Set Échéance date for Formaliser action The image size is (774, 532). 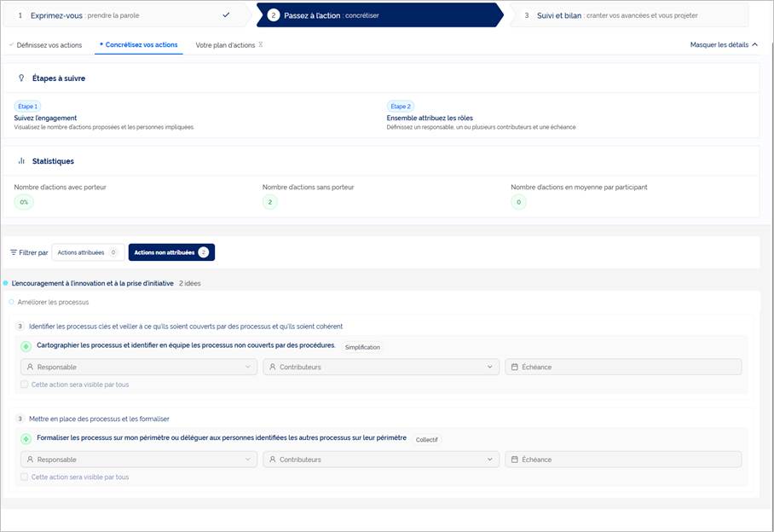(623, 460)
